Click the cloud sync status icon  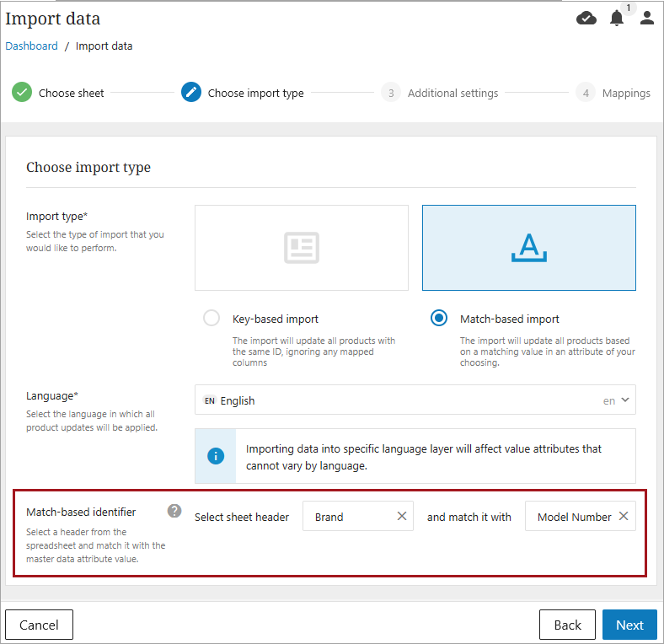[586, 18]
